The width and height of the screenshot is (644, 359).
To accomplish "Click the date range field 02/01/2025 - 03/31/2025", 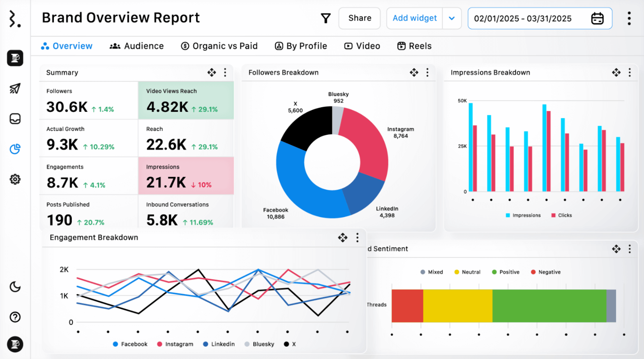I will tap(540, 18).
